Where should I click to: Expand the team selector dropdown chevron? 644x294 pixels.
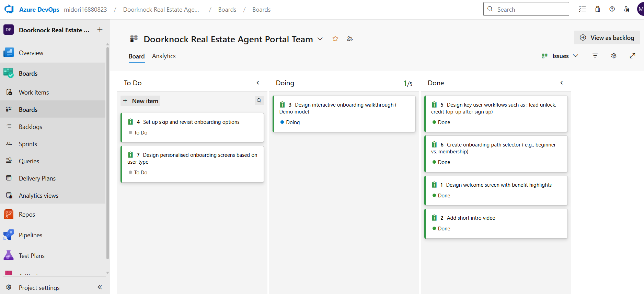(x=320, y=39)
